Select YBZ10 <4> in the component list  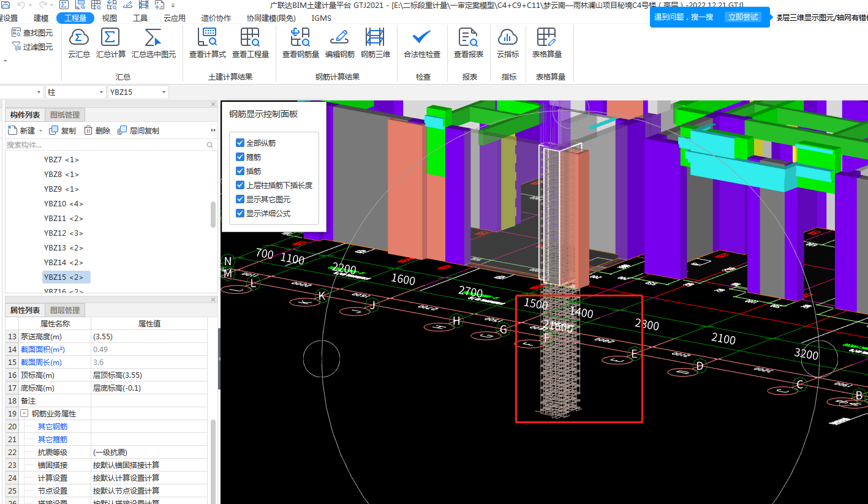pos(64,203)
